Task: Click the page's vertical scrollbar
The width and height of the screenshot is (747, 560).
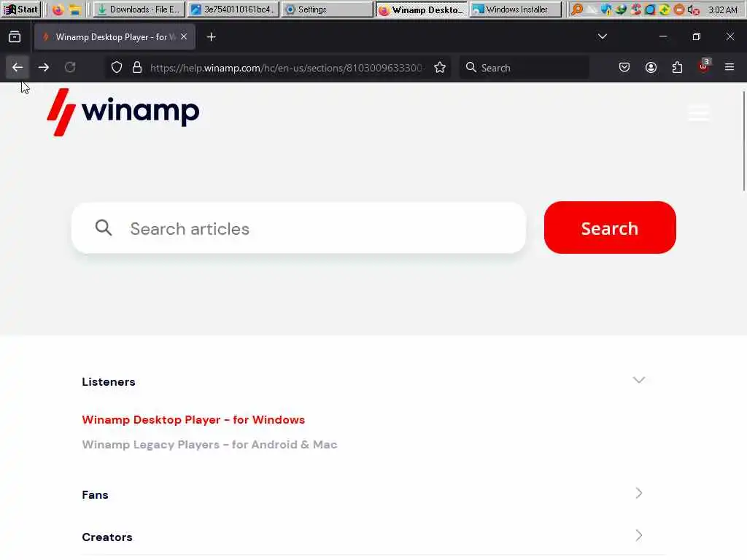Action: [x=743, y=141]
